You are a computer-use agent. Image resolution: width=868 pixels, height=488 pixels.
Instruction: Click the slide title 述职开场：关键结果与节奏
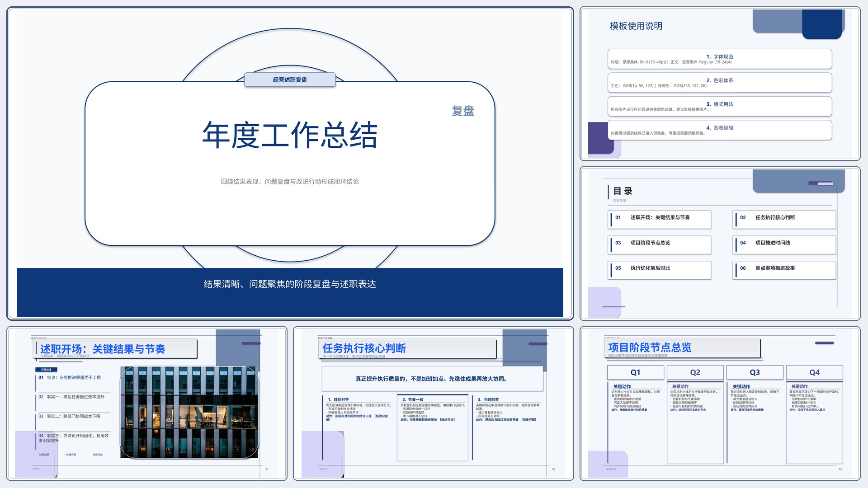[103, 349]
